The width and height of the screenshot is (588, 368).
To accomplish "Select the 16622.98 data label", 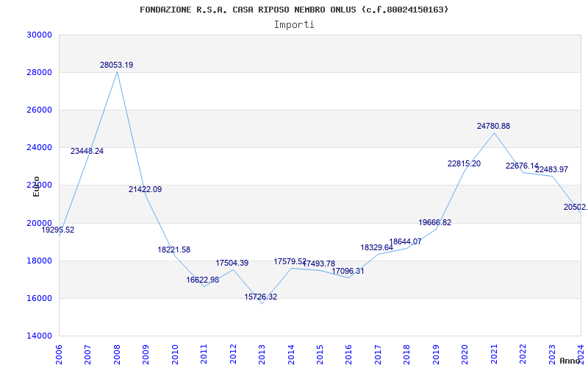I will click(203, 280).
